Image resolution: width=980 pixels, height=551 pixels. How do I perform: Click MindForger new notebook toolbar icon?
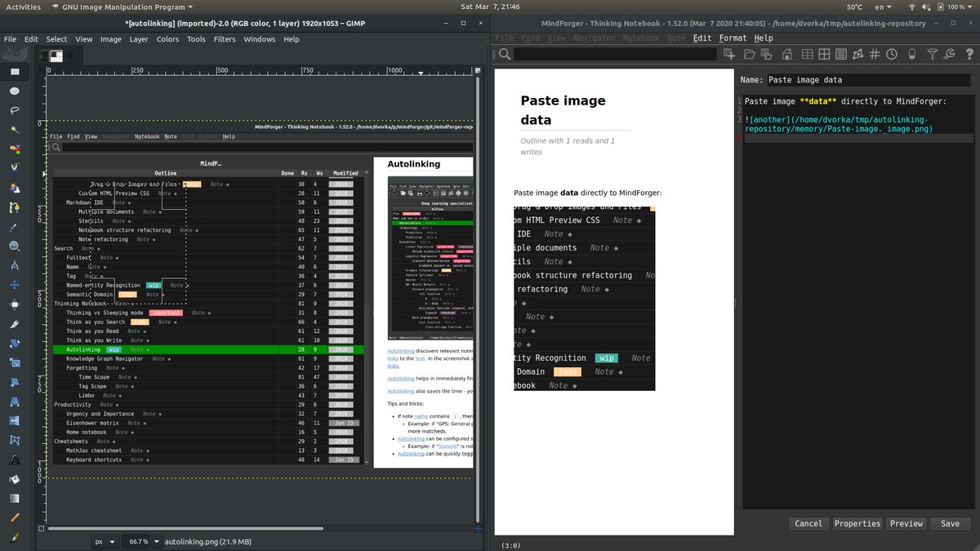pos(729,55)
